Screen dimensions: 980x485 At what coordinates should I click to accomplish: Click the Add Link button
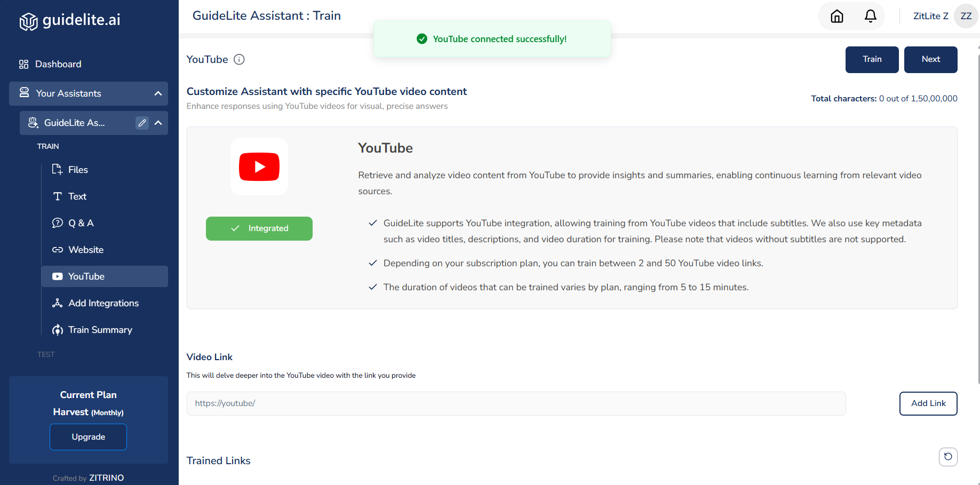pyautogui.click(x=928, y=403)
